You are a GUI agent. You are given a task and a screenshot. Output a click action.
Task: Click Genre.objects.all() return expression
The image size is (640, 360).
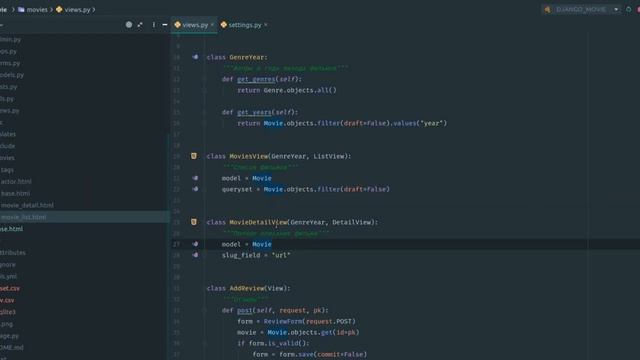tap(300, 90)
